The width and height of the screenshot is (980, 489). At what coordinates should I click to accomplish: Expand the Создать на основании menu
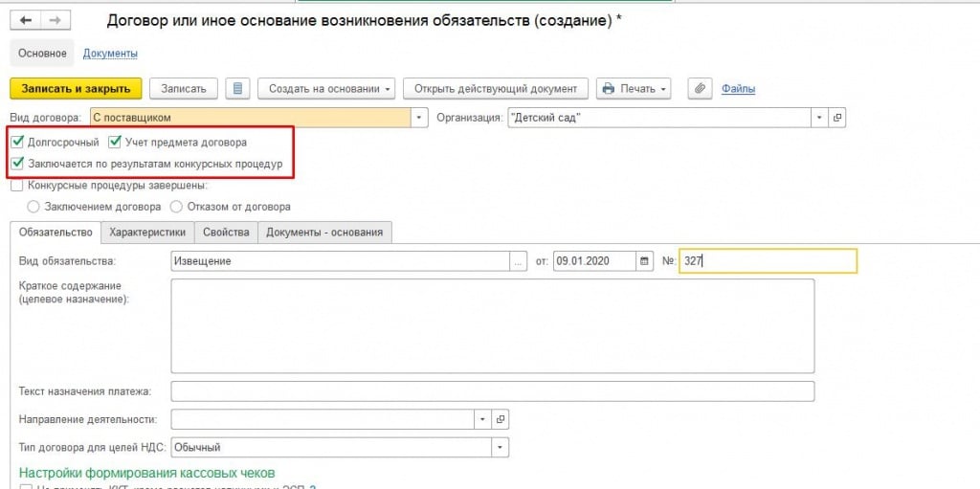[331, 89]
